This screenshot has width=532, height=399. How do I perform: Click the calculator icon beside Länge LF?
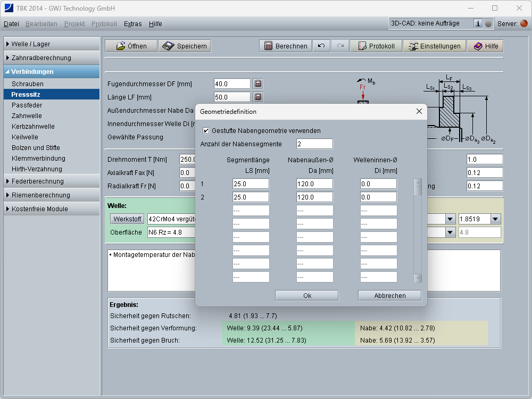pyautogui.click(x=258, y=97)
